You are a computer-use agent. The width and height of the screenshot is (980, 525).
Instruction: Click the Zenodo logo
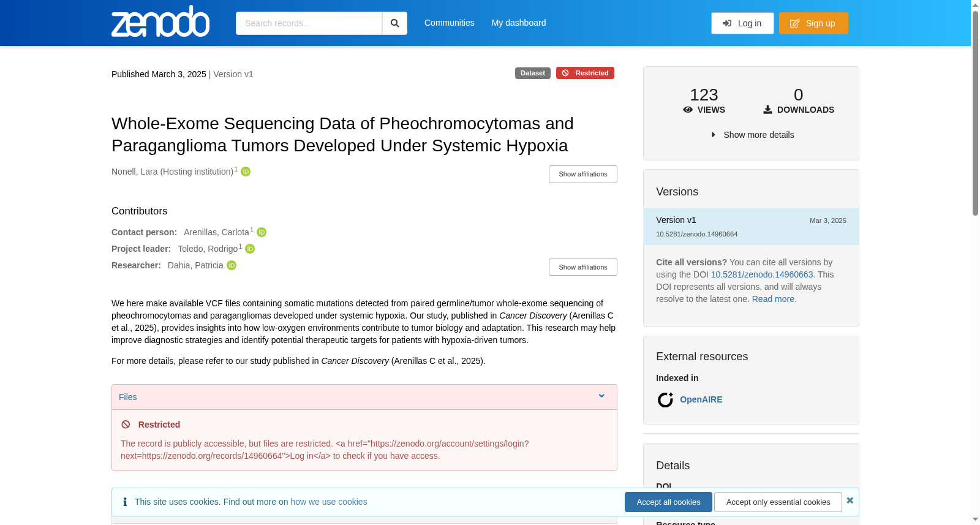(160, 21)
